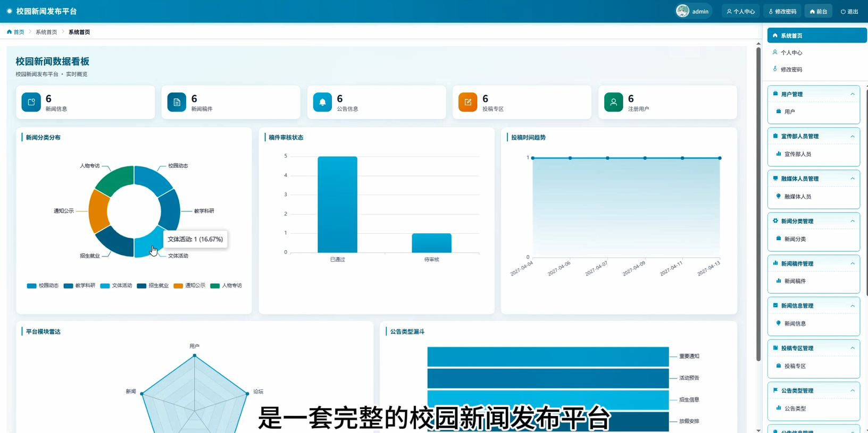Click the admin avatar picture

pyautogui.click(x=682, y=11)
